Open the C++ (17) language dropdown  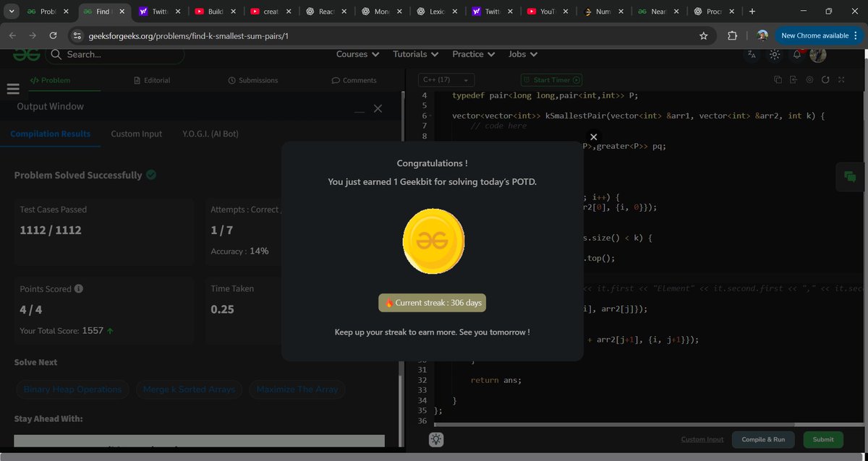pos(446,80)
